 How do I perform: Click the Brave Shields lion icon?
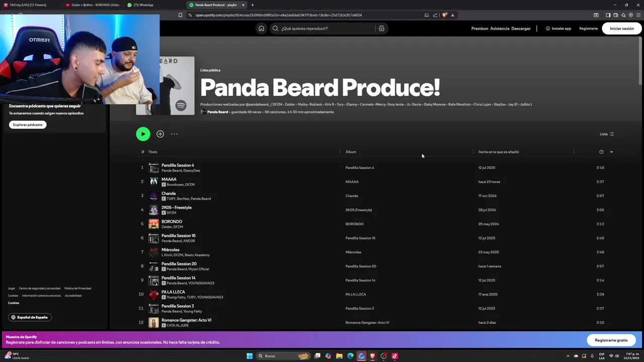click(444, 15)
